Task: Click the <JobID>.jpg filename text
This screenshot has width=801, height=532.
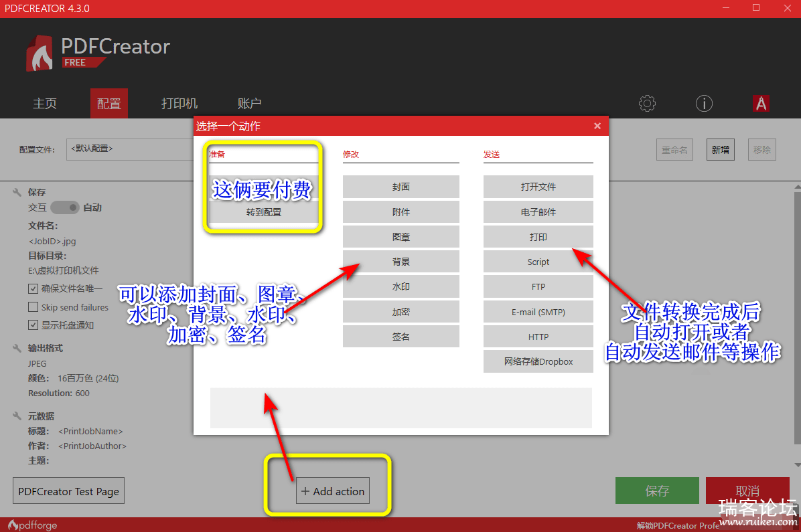Action: [52, 241]
